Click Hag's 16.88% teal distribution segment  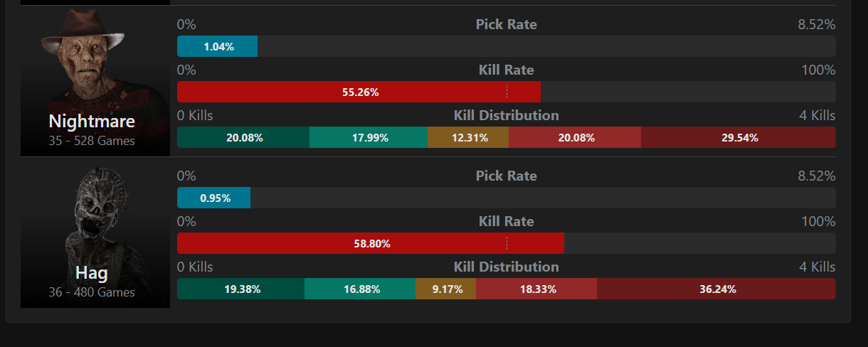(x=360, y=289)
